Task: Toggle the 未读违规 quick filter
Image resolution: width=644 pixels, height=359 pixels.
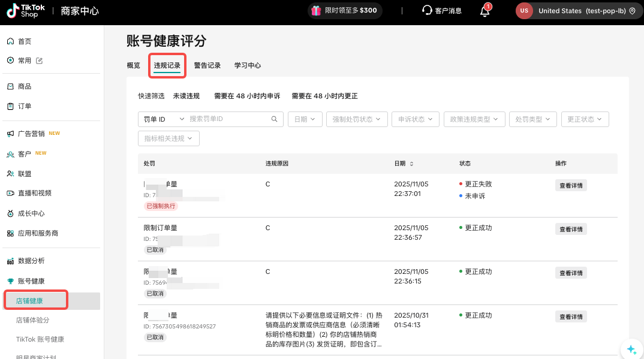Action: (x=186, y=96)
